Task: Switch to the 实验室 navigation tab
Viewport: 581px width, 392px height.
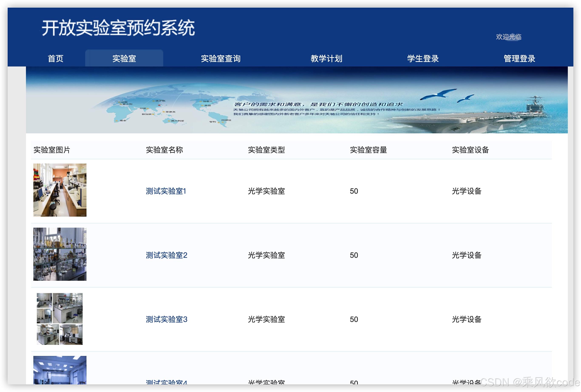Action: (x=124, y=58)
